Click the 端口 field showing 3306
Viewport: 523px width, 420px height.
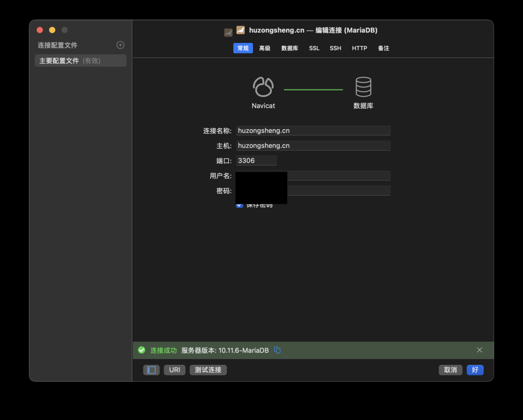256,160
